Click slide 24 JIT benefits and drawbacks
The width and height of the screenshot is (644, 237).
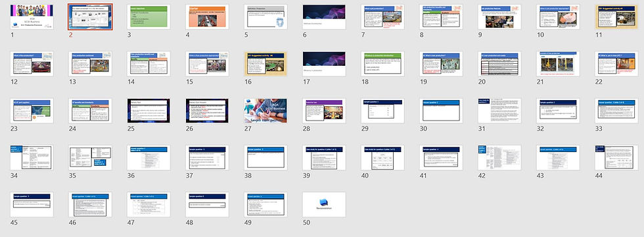(91, 111)
